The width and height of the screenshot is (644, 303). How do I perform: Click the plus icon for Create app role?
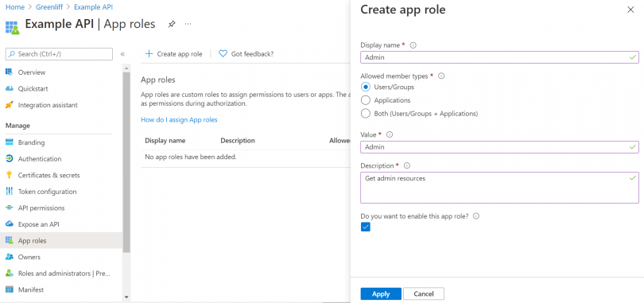click(x=149, y=54)
